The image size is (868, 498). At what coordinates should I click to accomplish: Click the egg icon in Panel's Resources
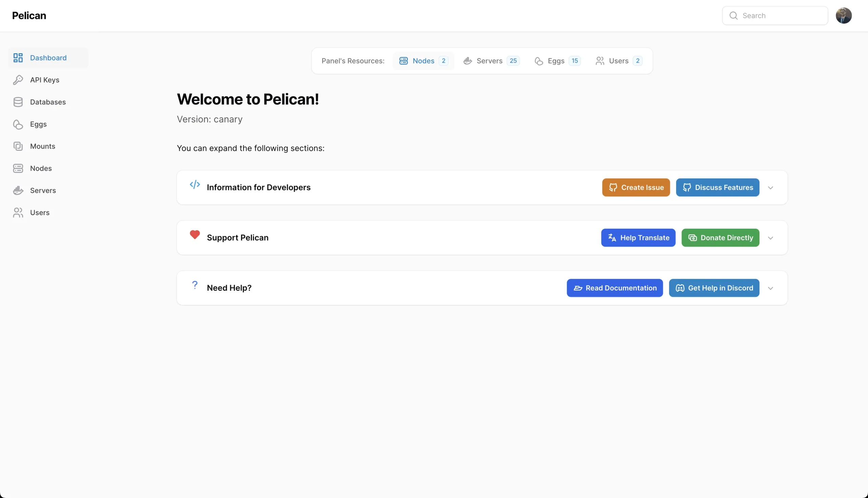(x=539, y=61)
